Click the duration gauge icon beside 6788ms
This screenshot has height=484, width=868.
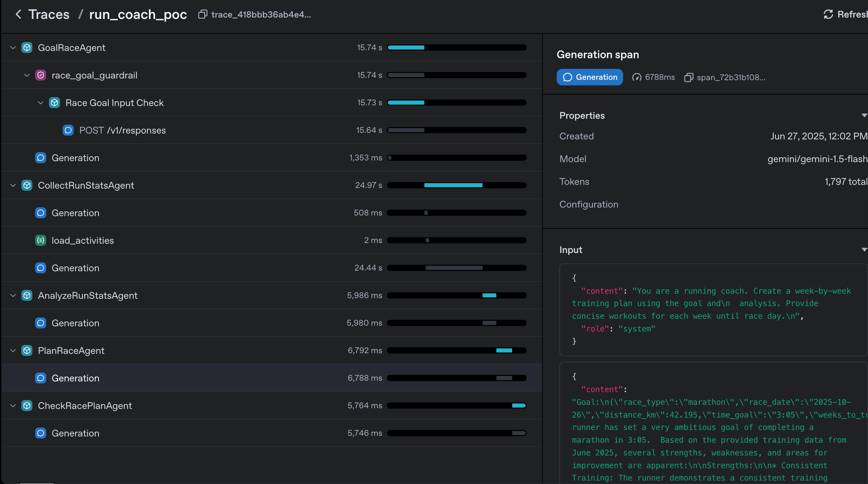coord(636,77)
